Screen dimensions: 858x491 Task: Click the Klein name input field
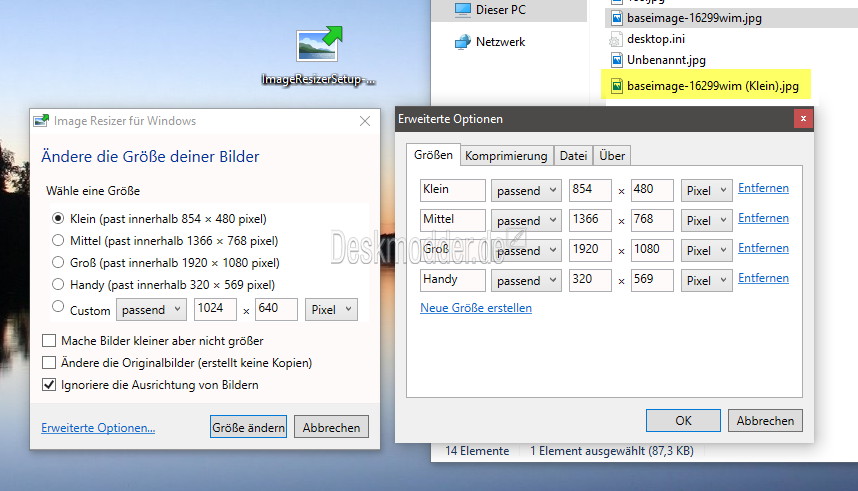453,190
